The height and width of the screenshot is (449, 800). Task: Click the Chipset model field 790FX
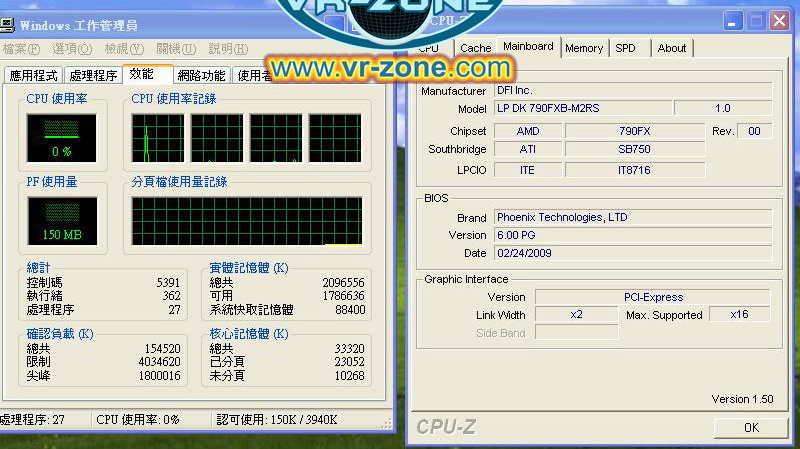635,131
